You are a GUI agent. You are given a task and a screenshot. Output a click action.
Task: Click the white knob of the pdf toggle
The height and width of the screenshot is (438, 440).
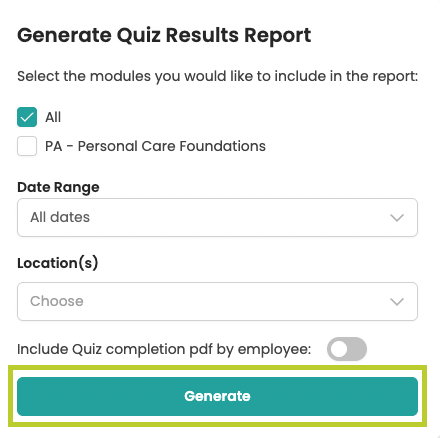pyautogui.click(x=339, y=349)
